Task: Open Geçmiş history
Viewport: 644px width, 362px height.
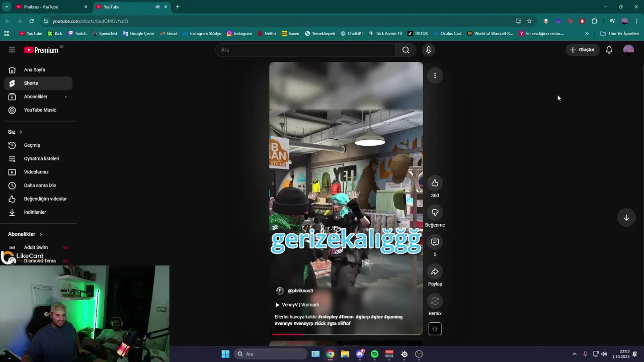Action: tap(38, 145)
